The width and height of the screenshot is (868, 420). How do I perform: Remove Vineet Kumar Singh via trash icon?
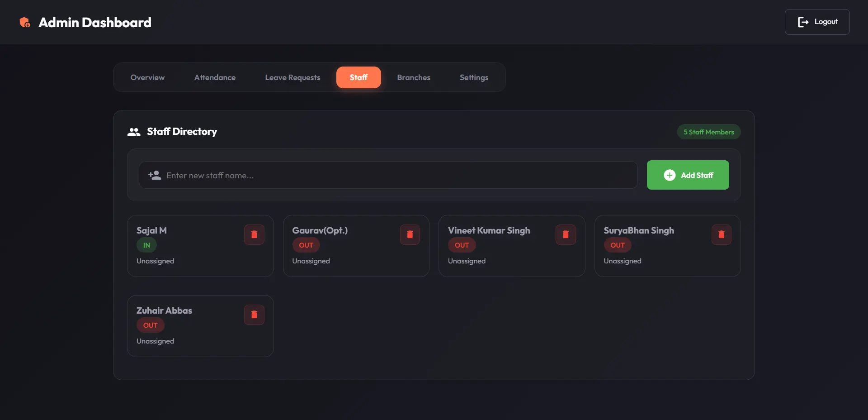pos(566,234)
